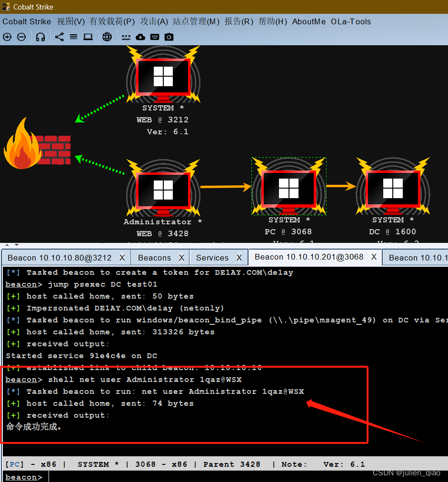
Task: Click 'Tasked beacon to create a token' line
Action: (160, 272)
